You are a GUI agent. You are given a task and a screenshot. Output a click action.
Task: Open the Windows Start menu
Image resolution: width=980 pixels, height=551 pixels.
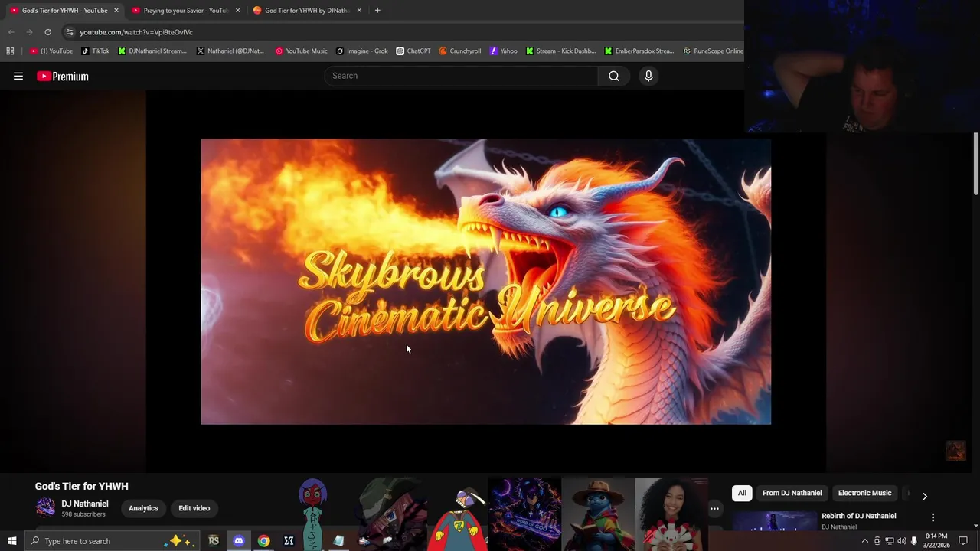click(x=11, y=541)
